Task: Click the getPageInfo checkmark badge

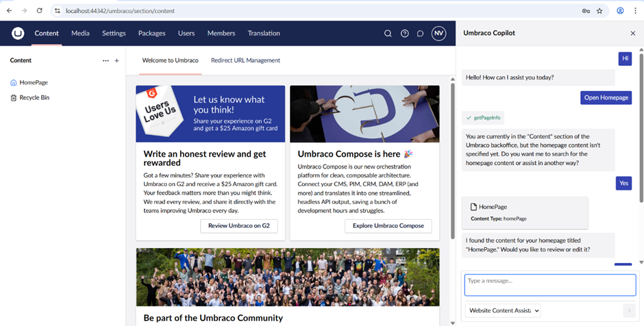Action: coord(483,118)
